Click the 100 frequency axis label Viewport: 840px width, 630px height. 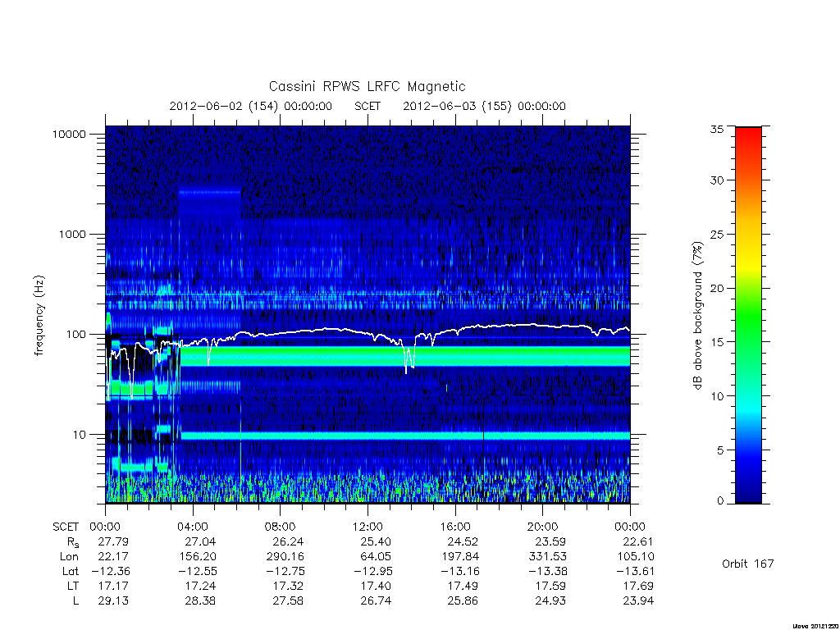click(75, 335)
